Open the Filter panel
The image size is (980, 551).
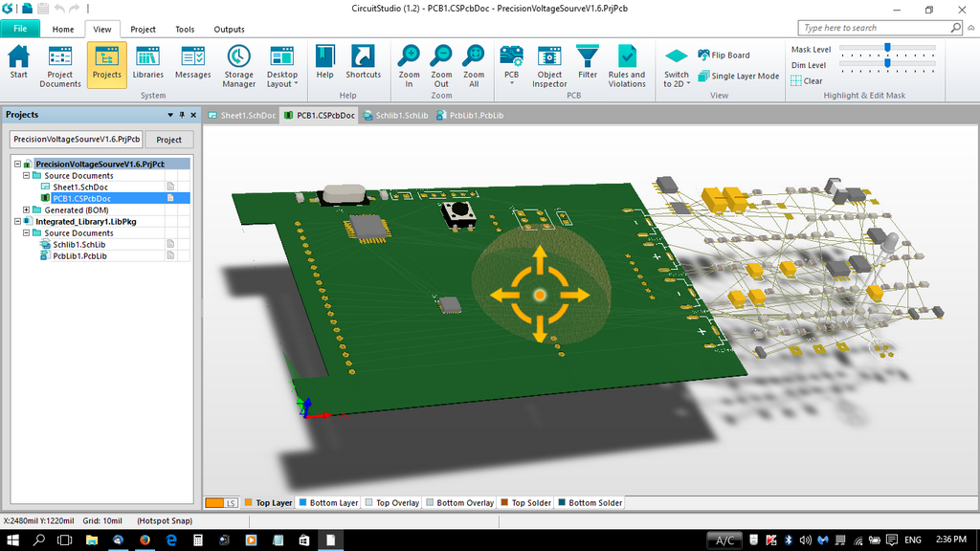[588, 62]
